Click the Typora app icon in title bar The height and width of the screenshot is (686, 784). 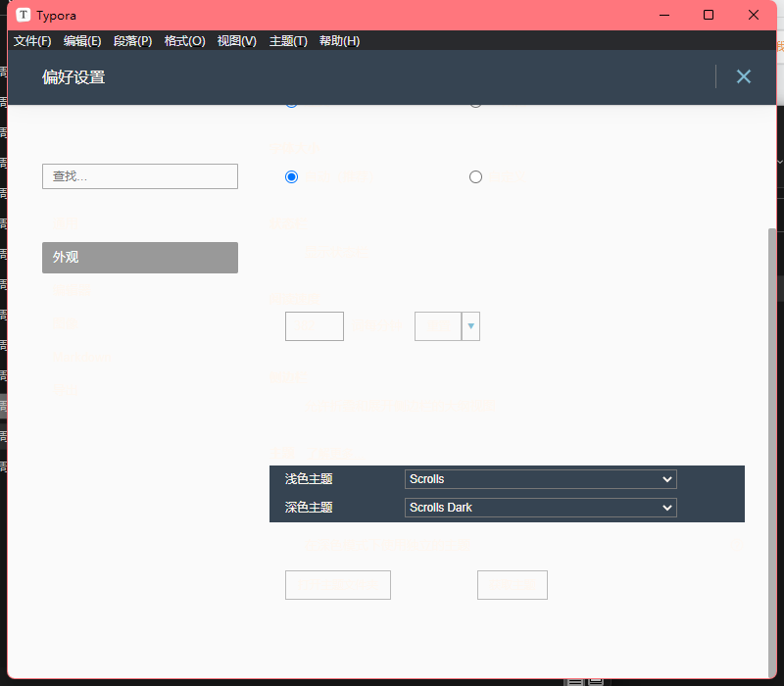click(x=23, y=15)
